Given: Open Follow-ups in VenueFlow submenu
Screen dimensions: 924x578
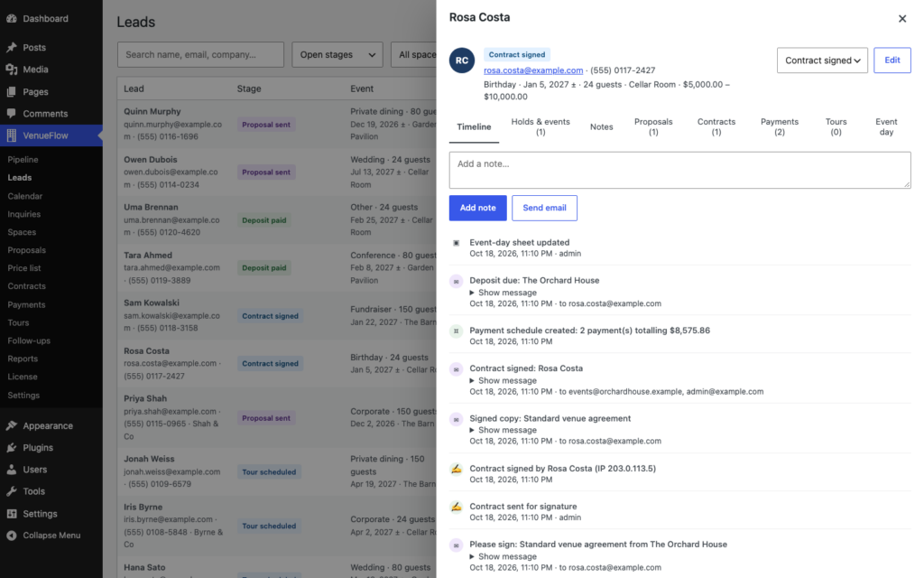Looking at the screenshot, I should 29,340.
